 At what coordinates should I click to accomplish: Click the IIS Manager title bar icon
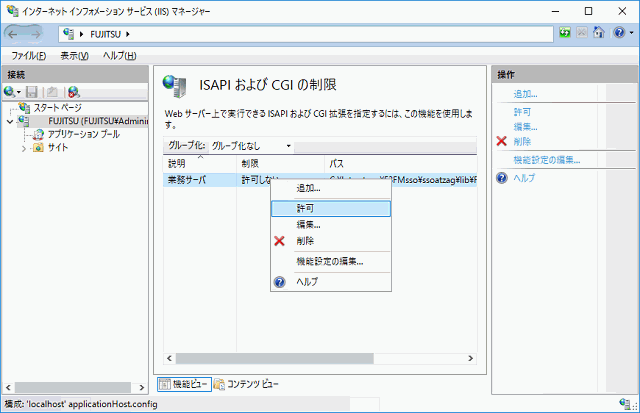click(13, 11)
